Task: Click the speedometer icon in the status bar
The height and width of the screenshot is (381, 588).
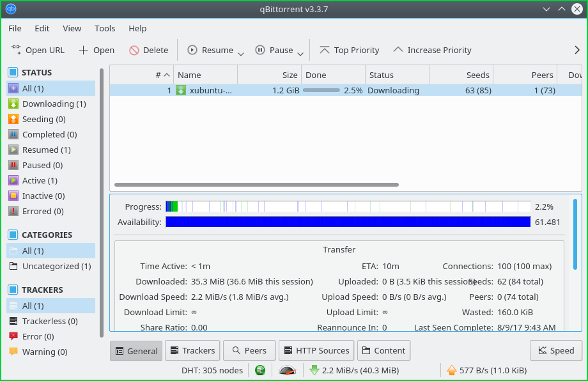Action: pyautogui.click(x=287, y=370)
